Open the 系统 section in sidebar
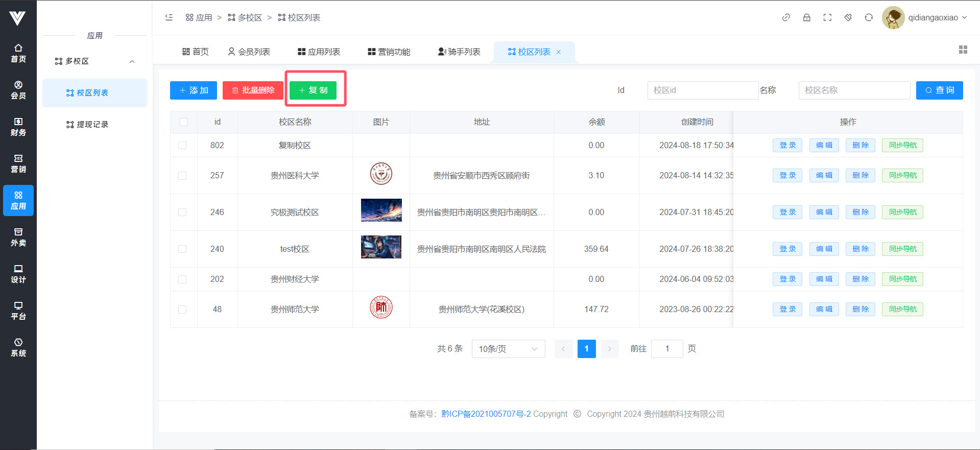Viewport: 980px width, 450px height. [18, 347]
